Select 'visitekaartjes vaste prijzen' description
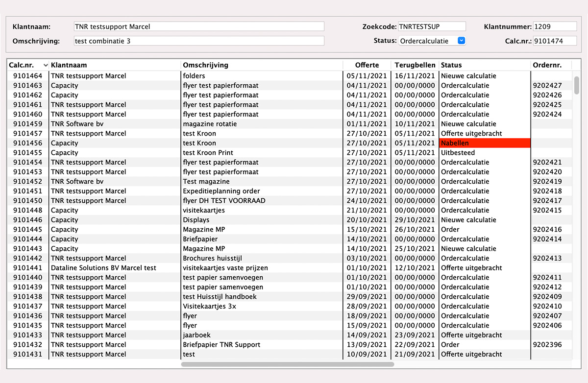588x383 pixels. pos(225,268)
